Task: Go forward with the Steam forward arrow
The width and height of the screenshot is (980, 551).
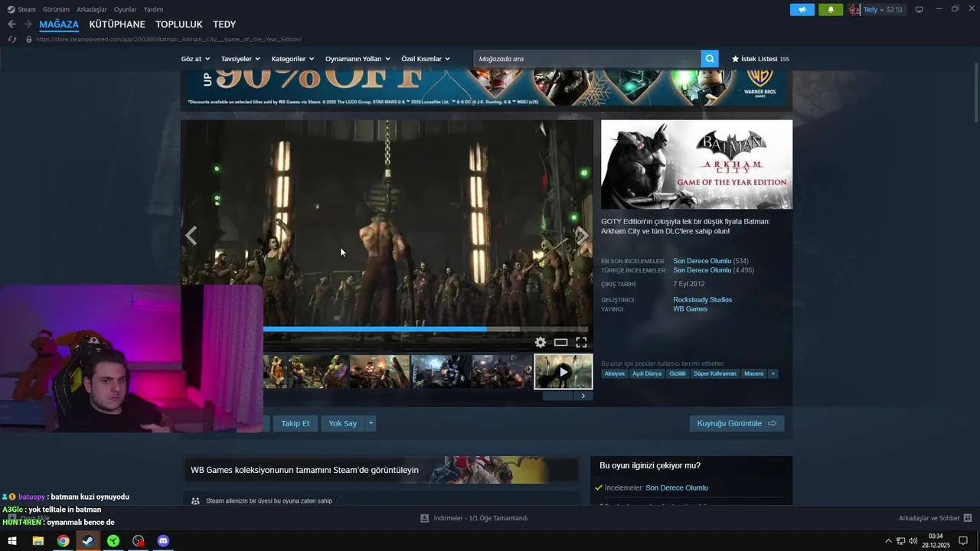Action: [x=28, y=24]
